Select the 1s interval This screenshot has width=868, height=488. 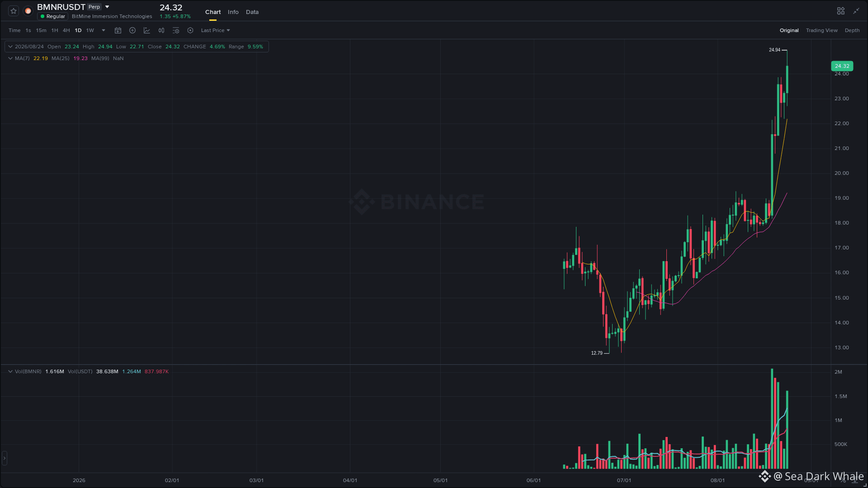click(x=28, y=30)
